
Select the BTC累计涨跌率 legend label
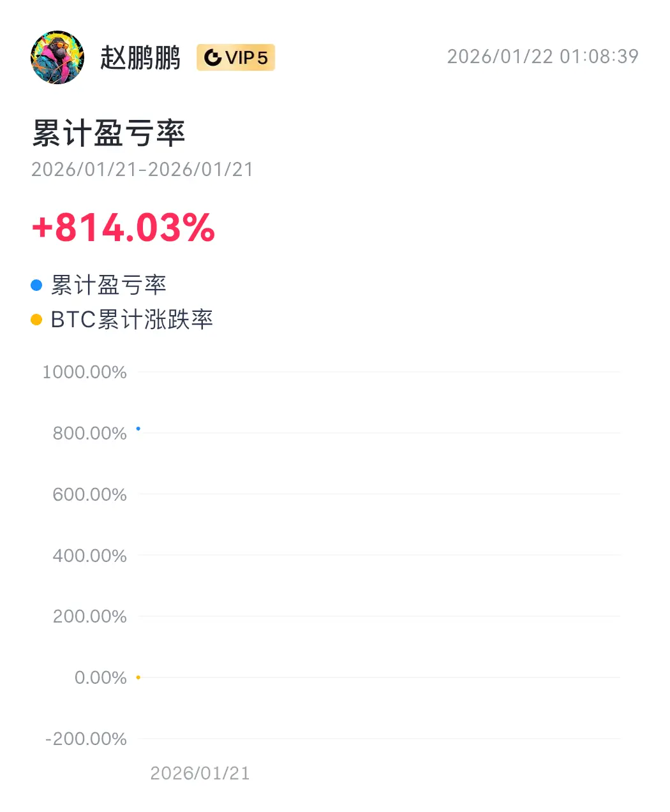[x=132, y=320]
